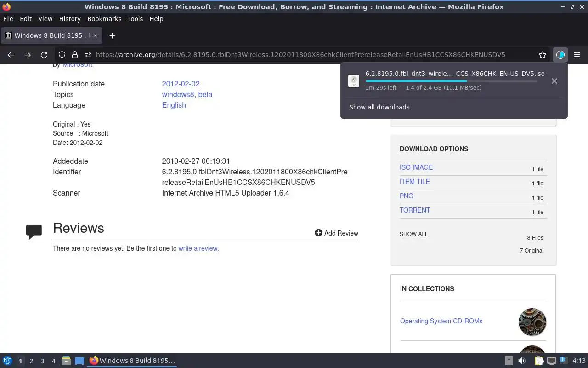Open the 2012-02-02 publication date link
588x368 pixels.
coord(181,84)
